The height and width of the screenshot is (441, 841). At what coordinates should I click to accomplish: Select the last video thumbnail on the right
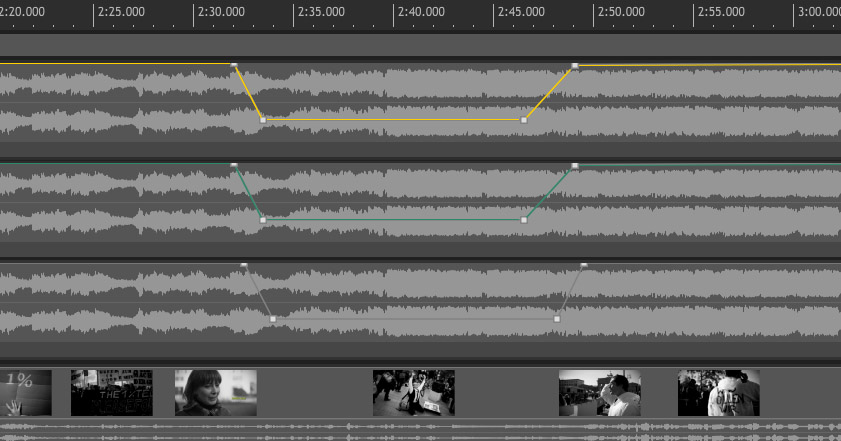click(x=718, y=392)
